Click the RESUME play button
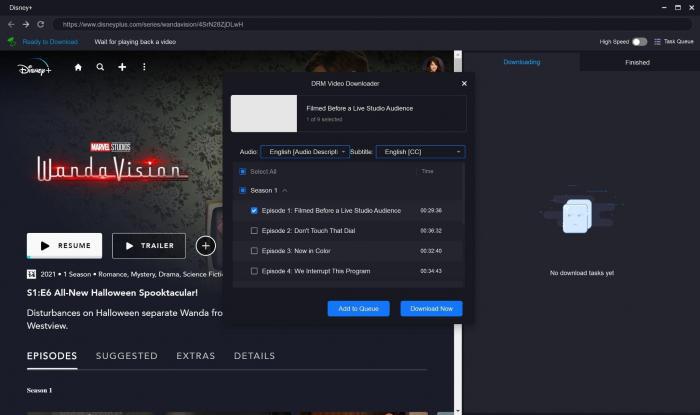700x415 pixels. click(64, 246)
